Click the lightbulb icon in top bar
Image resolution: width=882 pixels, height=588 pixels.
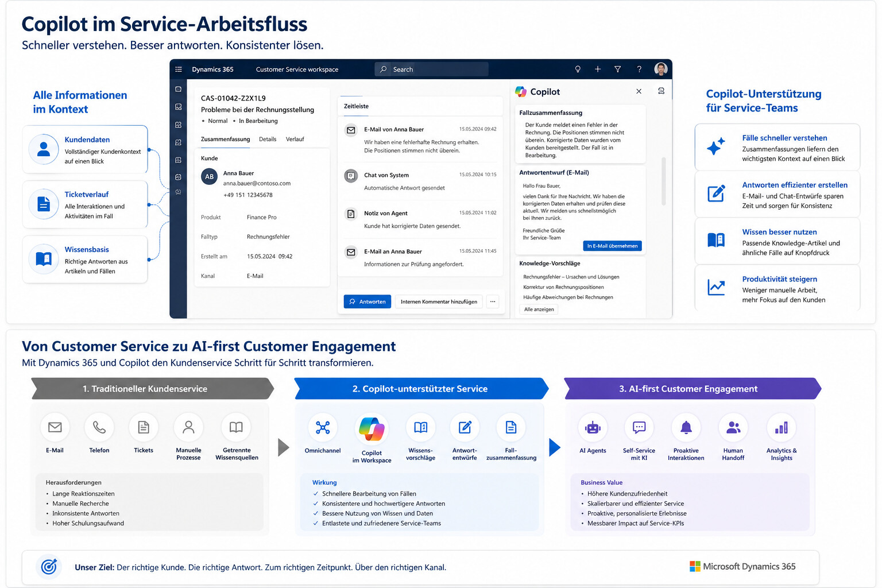[x=578, y=69]
